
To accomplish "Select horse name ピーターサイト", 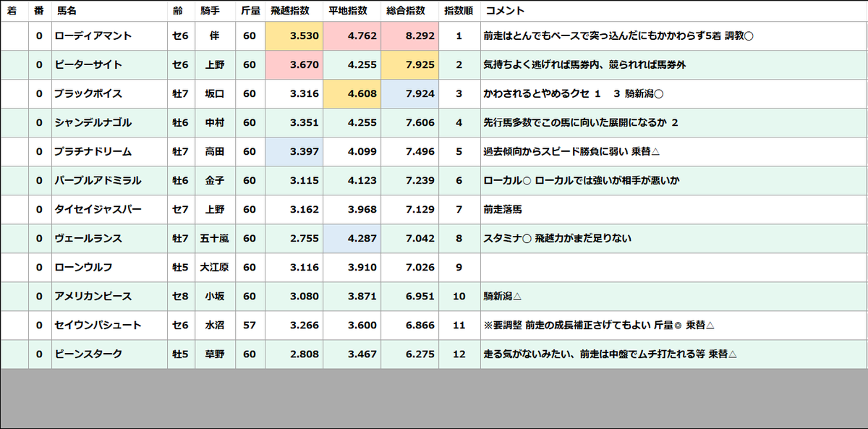I will click(88, 65).
